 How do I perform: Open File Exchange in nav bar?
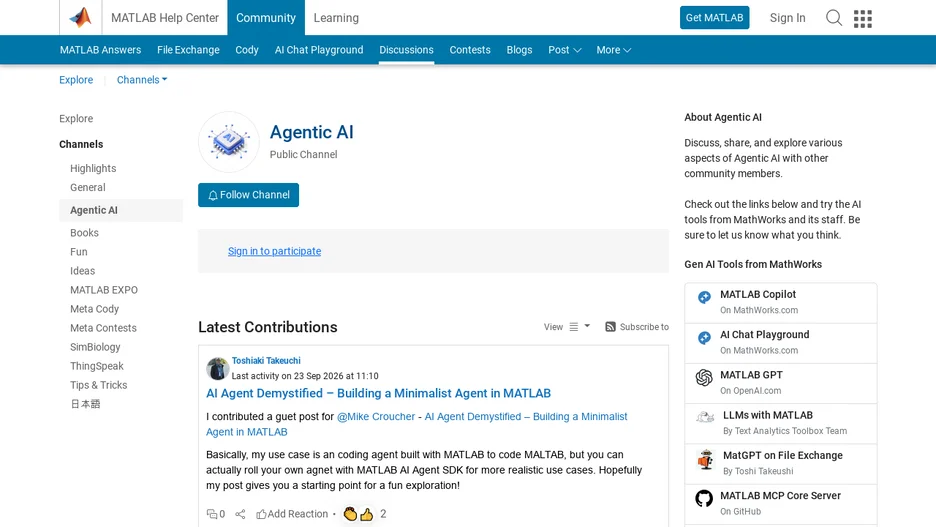point(188,50)
